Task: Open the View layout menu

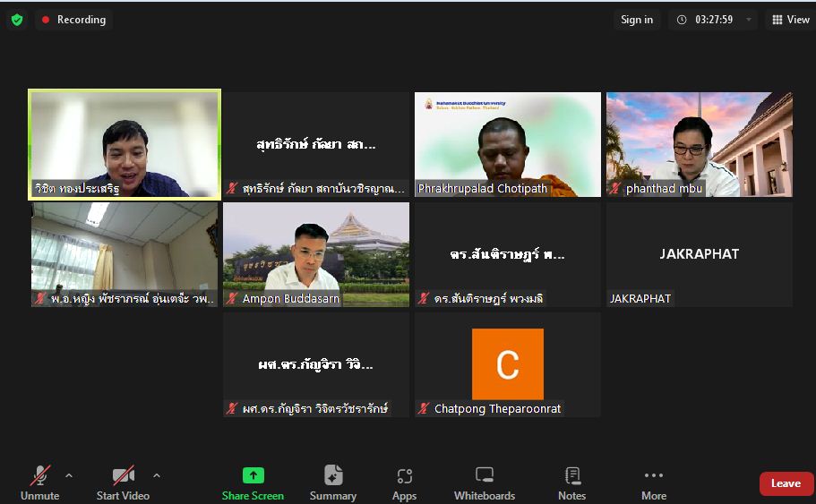Action: pos(790,20)
